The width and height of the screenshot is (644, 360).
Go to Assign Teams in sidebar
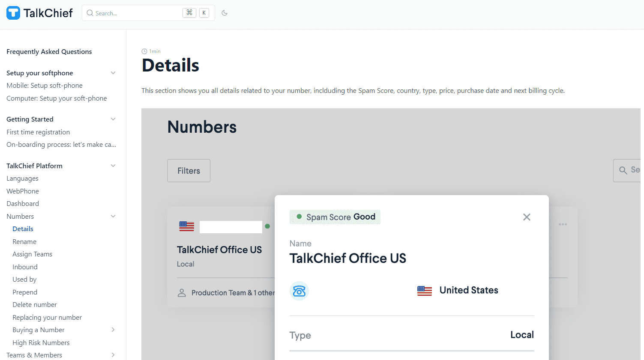pyautogui.click(x=32, y=254)
